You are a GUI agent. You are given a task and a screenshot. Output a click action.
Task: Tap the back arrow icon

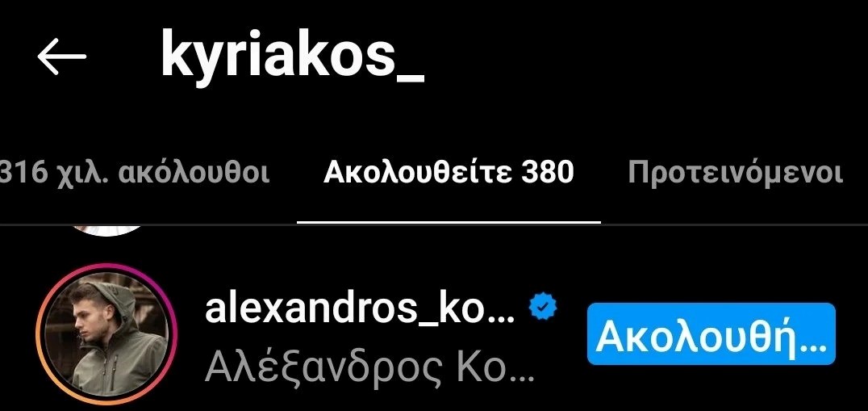point(62,56)
